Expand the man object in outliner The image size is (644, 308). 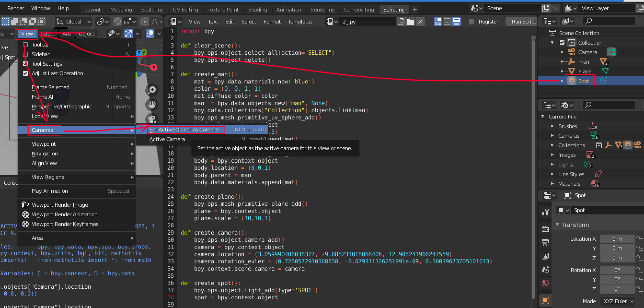click(562, 62)
